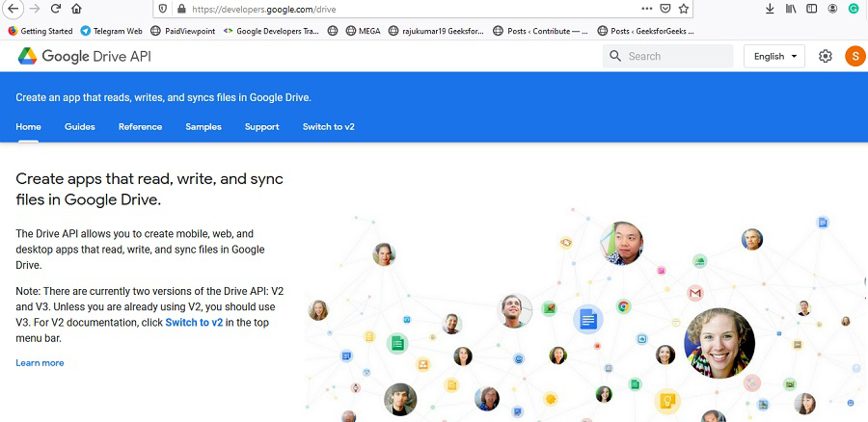Open the Downloads arrow in the toolbar
The image size is (868, 422).
click(x=770, y=9)
